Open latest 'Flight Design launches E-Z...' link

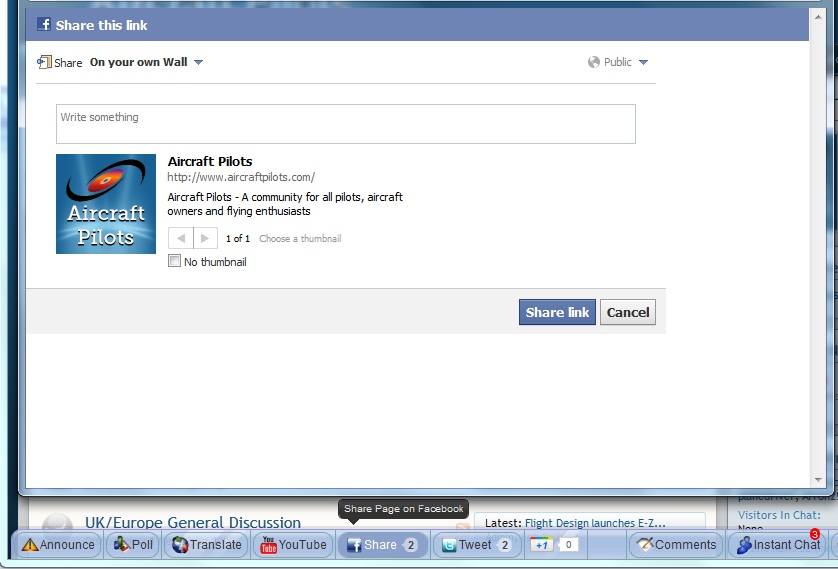(595, 523)
